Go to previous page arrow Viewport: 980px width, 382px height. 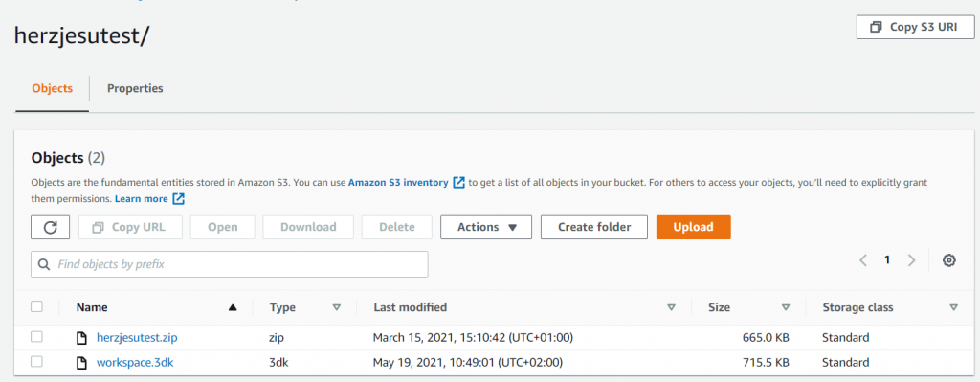click(863, 260)
